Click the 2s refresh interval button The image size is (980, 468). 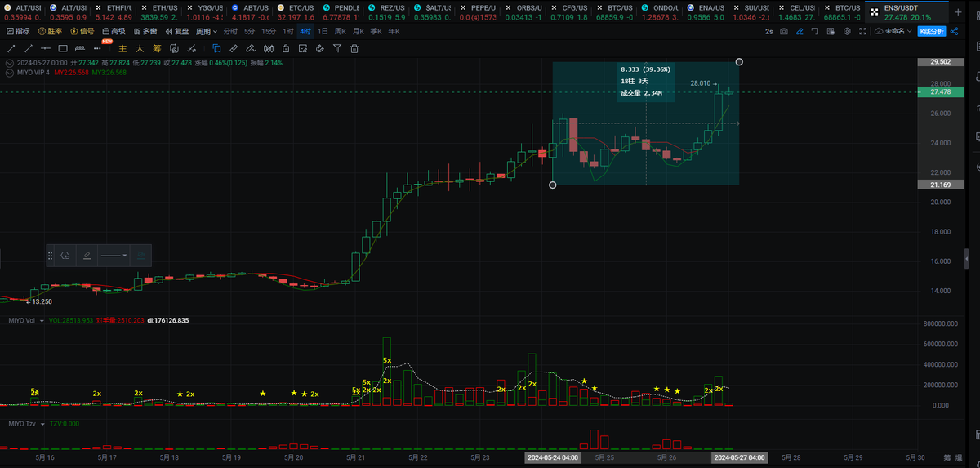click(769, 31)
